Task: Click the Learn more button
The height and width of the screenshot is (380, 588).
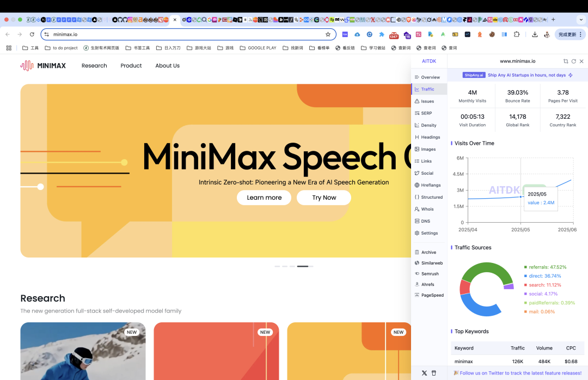Action: coord(264,198)
